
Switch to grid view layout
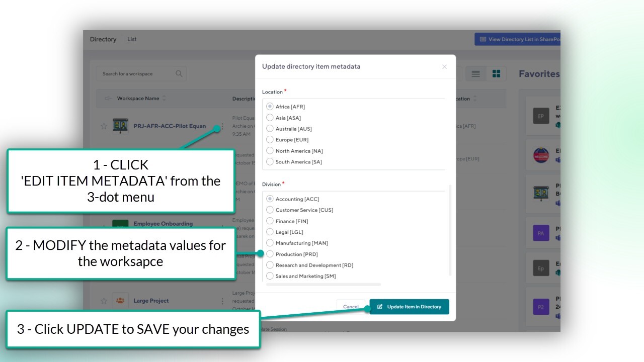(496, 74)
